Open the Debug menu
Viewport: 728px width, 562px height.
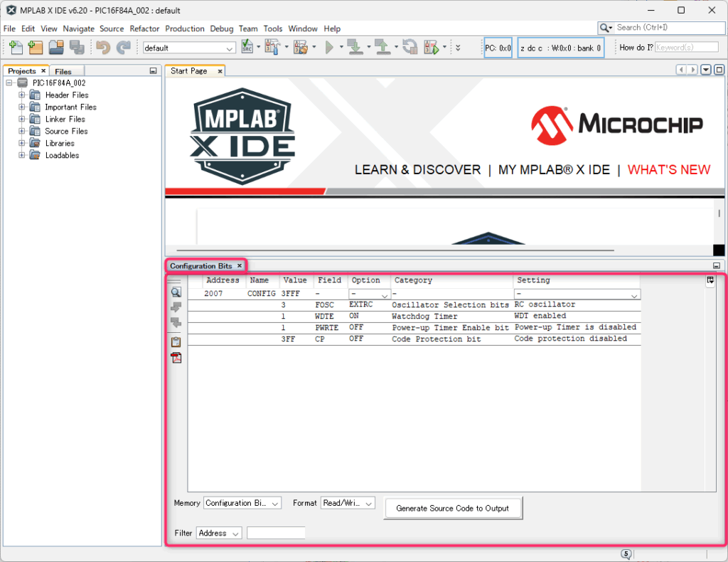coord(222,28)
